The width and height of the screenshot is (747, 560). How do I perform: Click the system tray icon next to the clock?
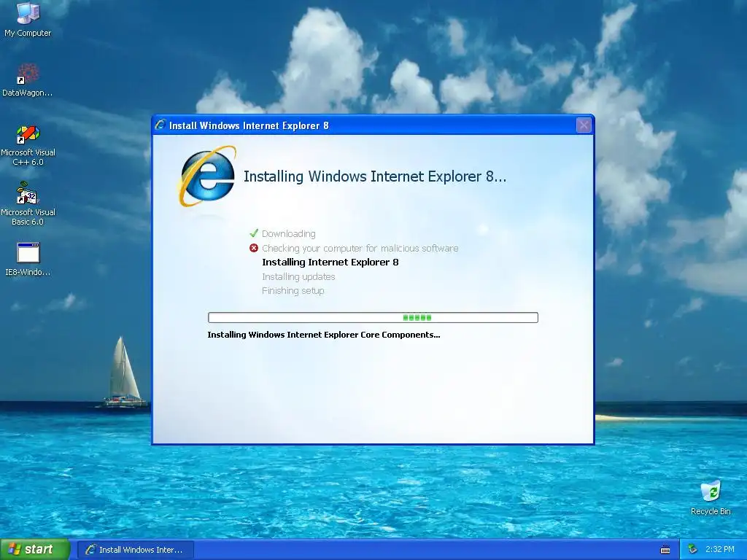[692, 550]
